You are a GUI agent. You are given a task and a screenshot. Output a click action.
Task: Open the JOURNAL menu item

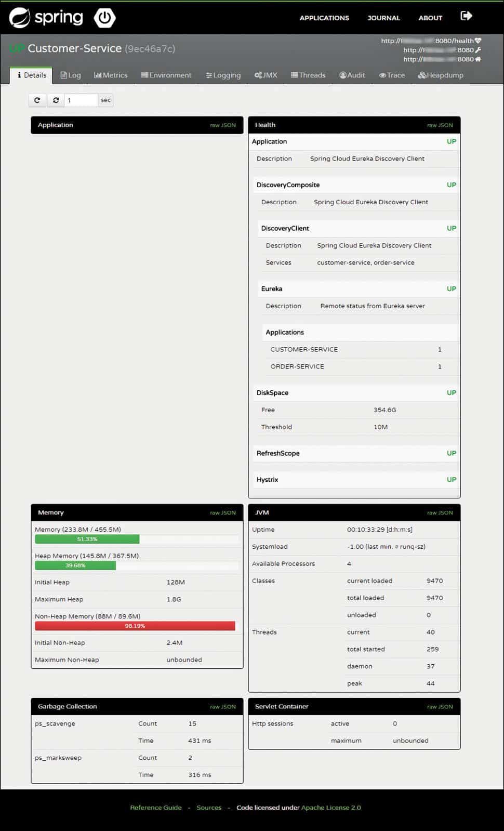coord(383,18)
